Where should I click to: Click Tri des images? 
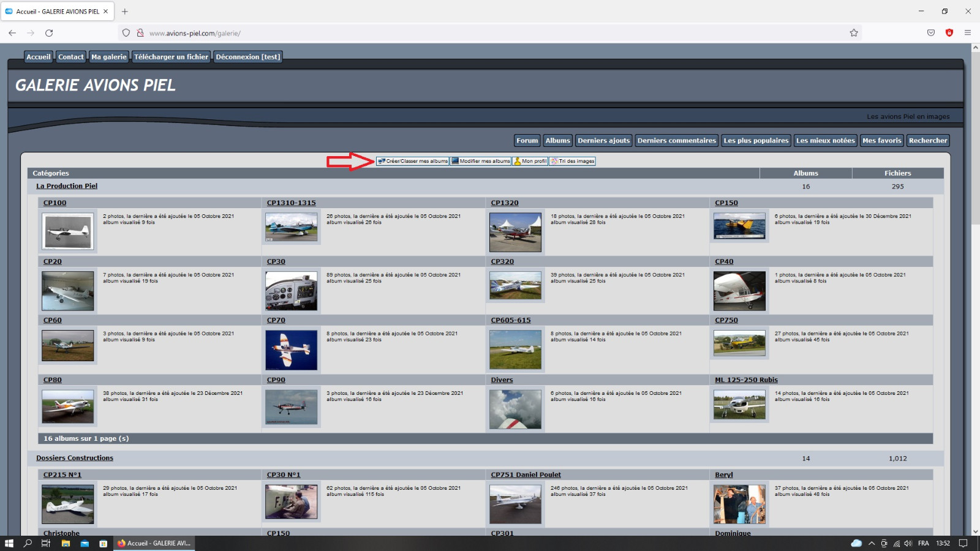[x=573, y=161]
